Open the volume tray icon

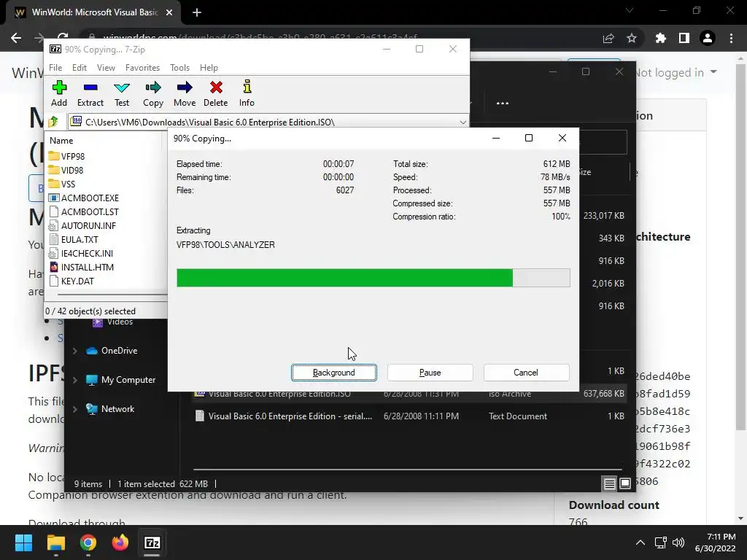click(678, 542)
